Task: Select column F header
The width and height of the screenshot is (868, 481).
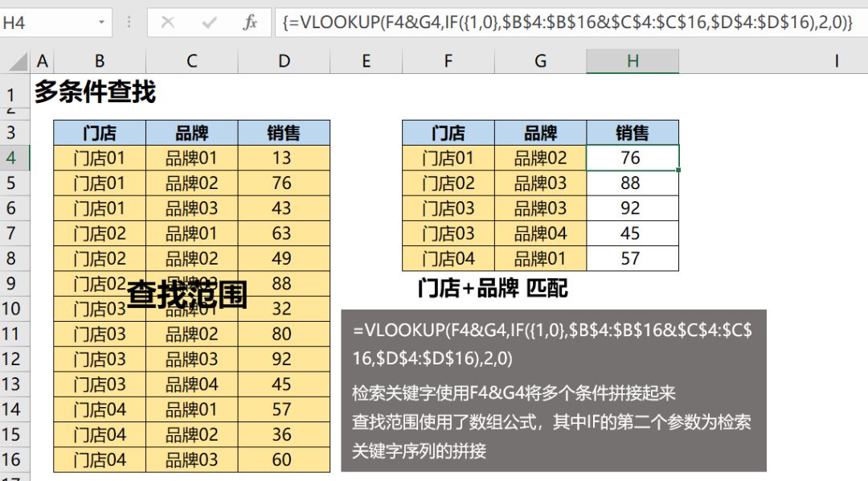Action: click(x=448, y=61)
